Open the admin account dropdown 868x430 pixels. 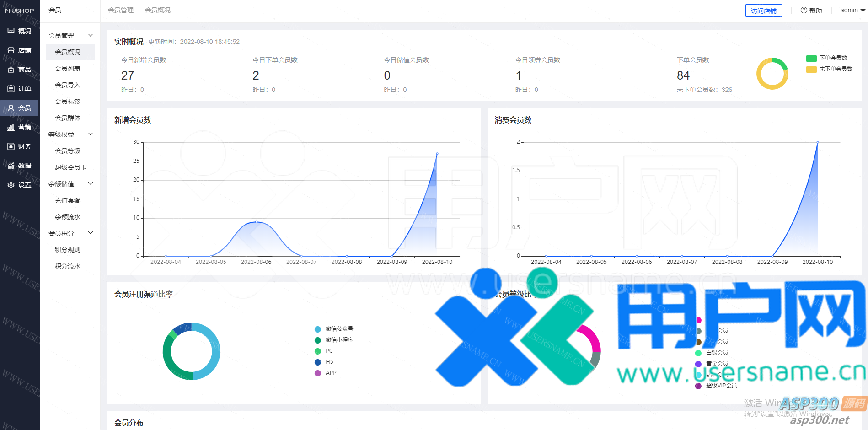click(x=852, y=10)
